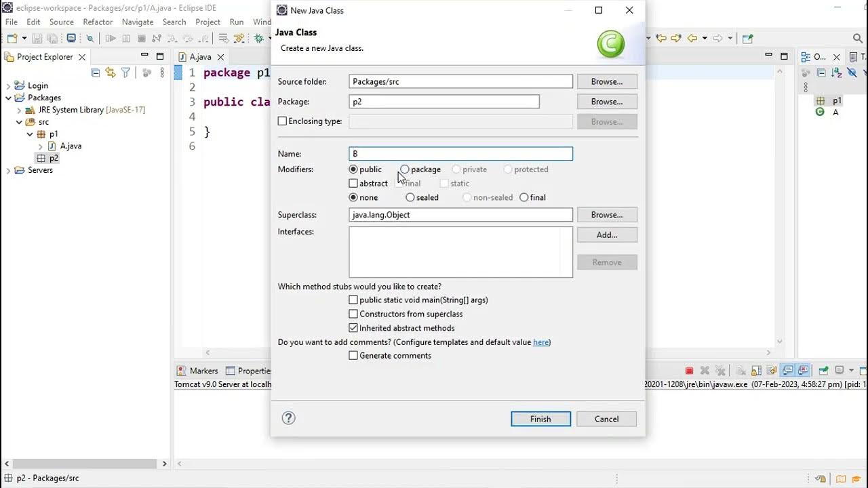Viewport: 868px width, 488px height.
Task: Minimize the Project Explorer panel
Action: [x=144, y=55]
